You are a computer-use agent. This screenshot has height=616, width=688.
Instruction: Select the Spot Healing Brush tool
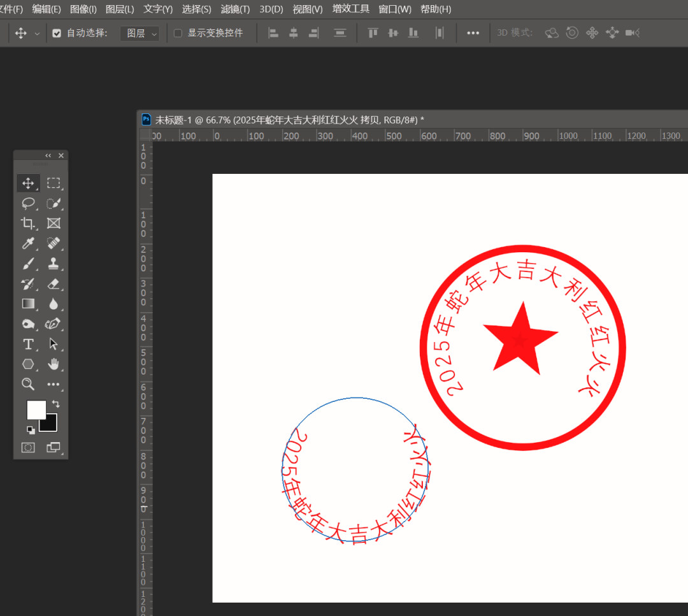(54, 243)
